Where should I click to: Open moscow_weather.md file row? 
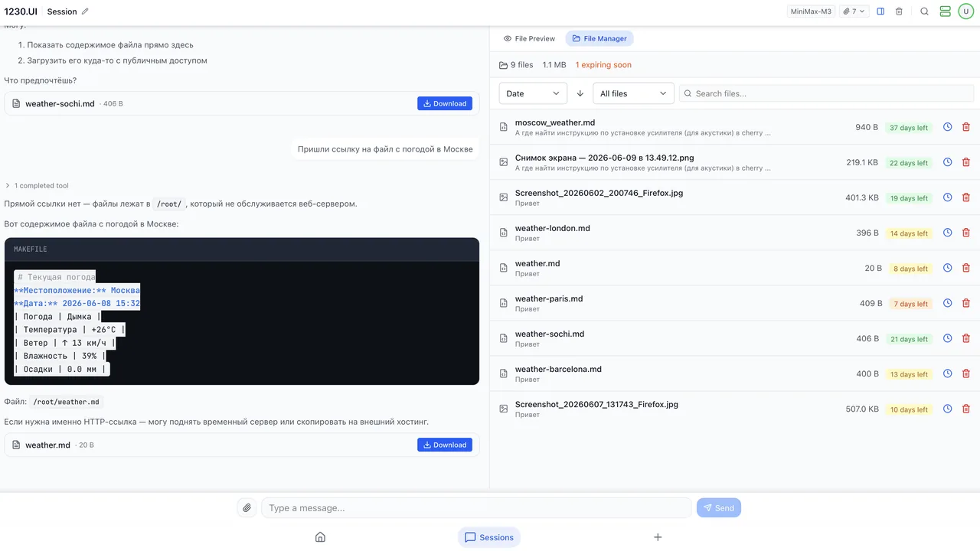(734, 127)
